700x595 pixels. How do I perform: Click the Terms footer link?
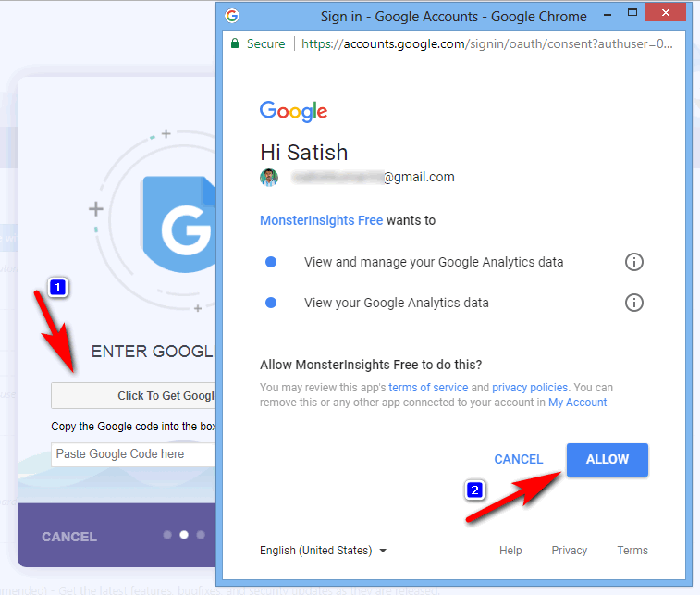coord(632,551)
